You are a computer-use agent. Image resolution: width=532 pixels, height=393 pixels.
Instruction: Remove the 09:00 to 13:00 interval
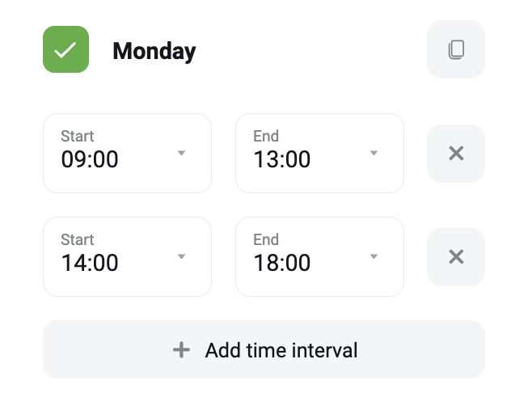[x=456, y=154]
